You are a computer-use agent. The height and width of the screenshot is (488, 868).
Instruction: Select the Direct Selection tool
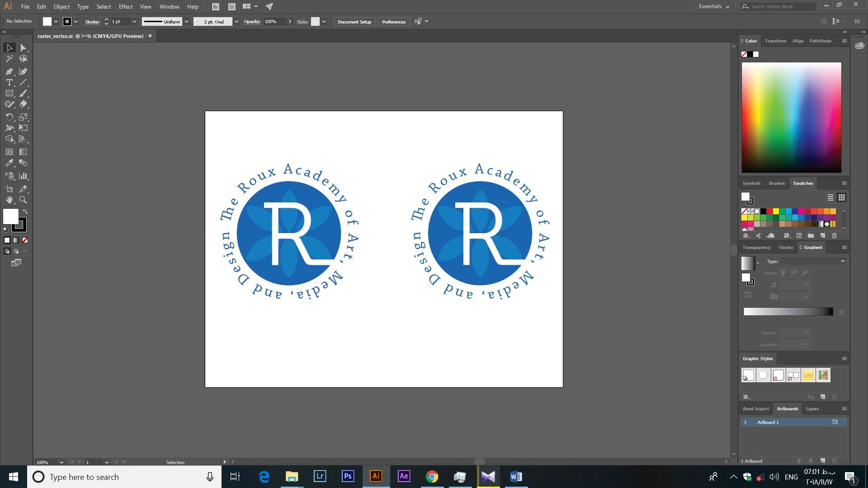pyautogui.click(x=24, y=47)
